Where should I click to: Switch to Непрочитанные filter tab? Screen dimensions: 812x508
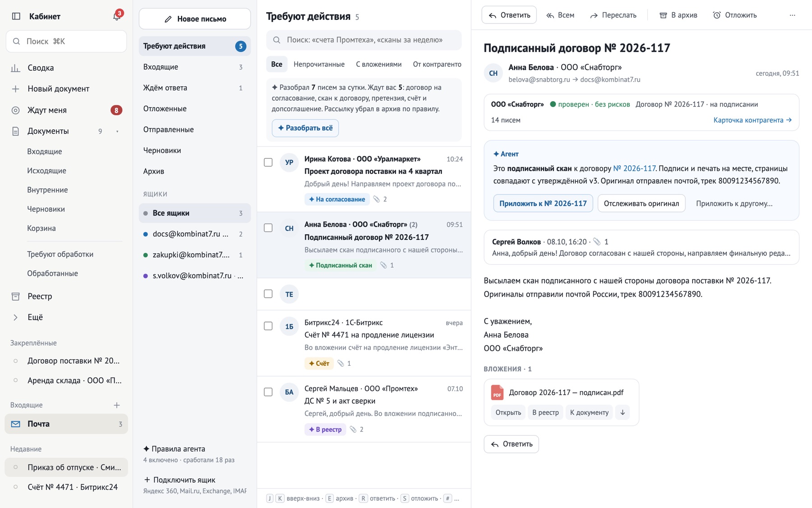click(x=319, y=64)
